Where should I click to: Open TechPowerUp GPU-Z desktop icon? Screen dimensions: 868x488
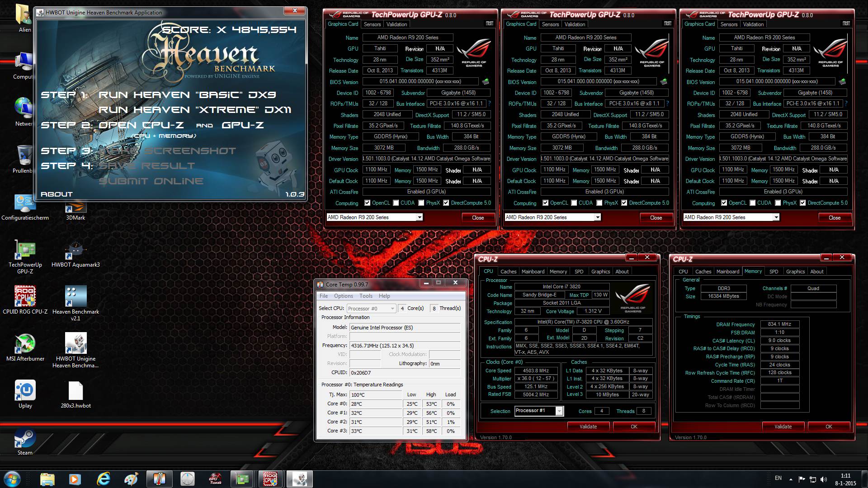pos(25,256)
